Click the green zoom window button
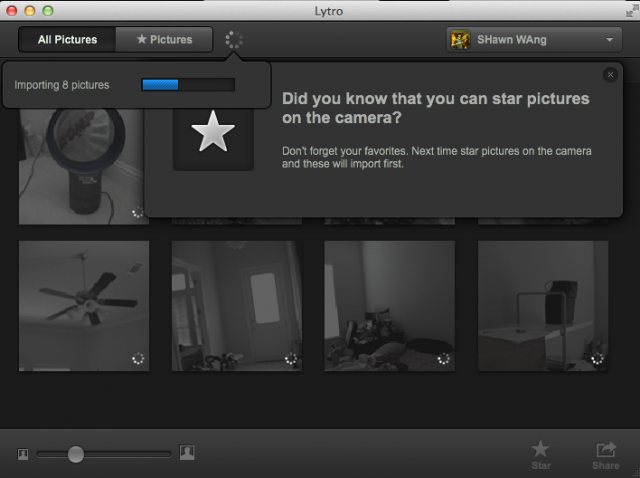This screenshot has height=478, width=640. [48, 11]
